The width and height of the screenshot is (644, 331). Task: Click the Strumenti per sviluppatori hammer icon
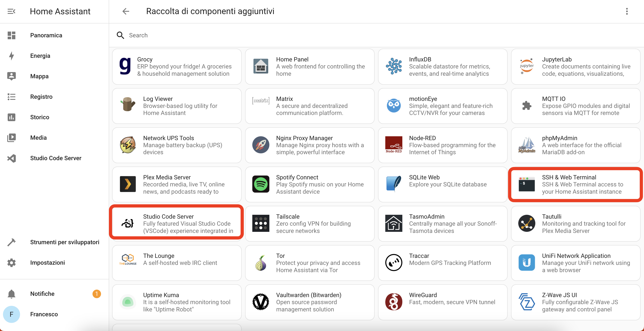click(12, 242)
